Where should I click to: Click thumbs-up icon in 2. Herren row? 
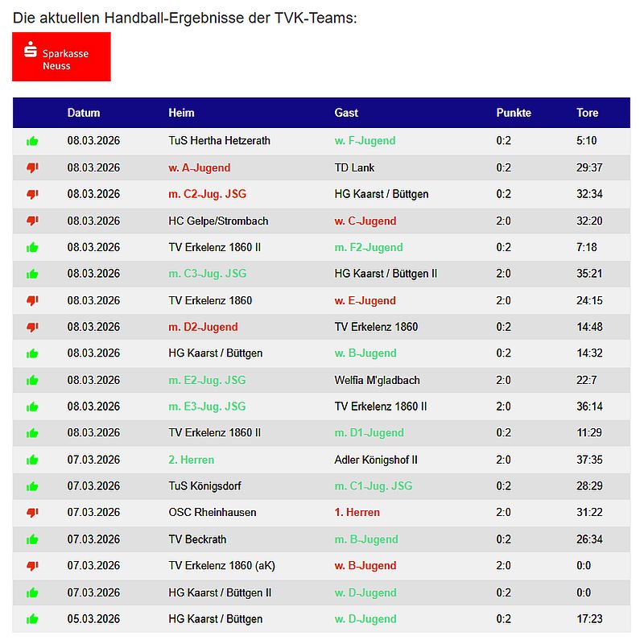point(32,460)
